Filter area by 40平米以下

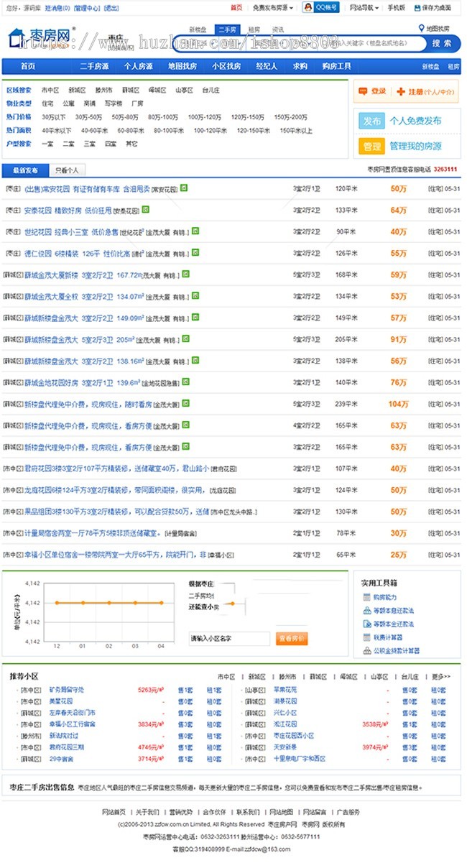tap(56, 131)
